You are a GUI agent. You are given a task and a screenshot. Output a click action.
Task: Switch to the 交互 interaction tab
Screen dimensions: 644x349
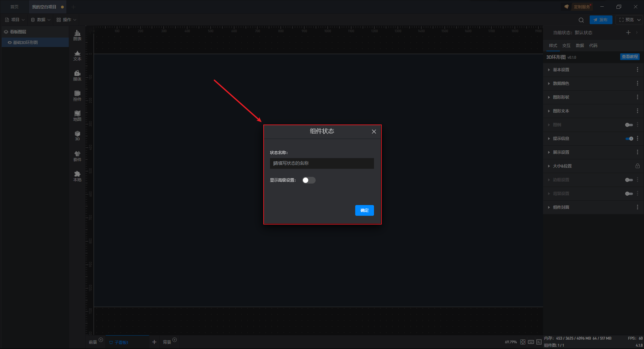566,46
